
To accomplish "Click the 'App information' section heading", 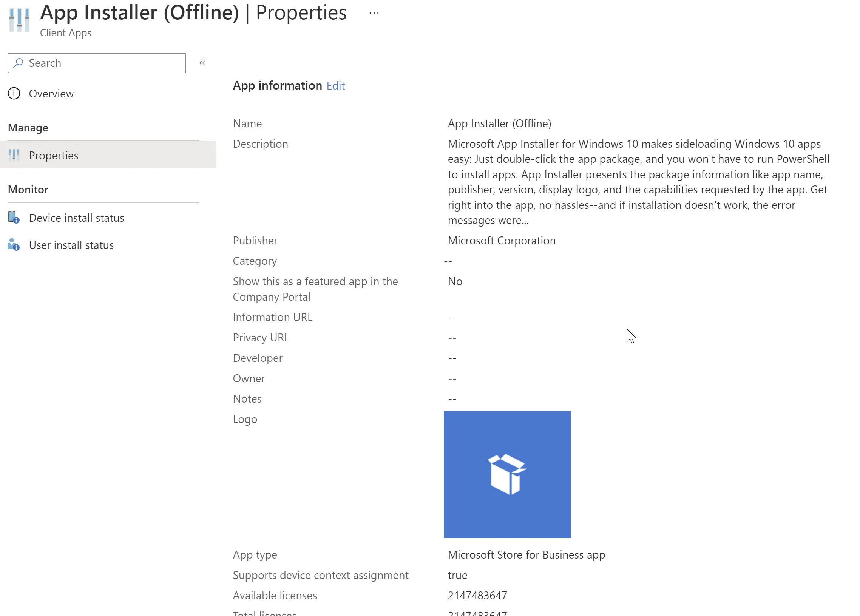I will click(277, 86).
